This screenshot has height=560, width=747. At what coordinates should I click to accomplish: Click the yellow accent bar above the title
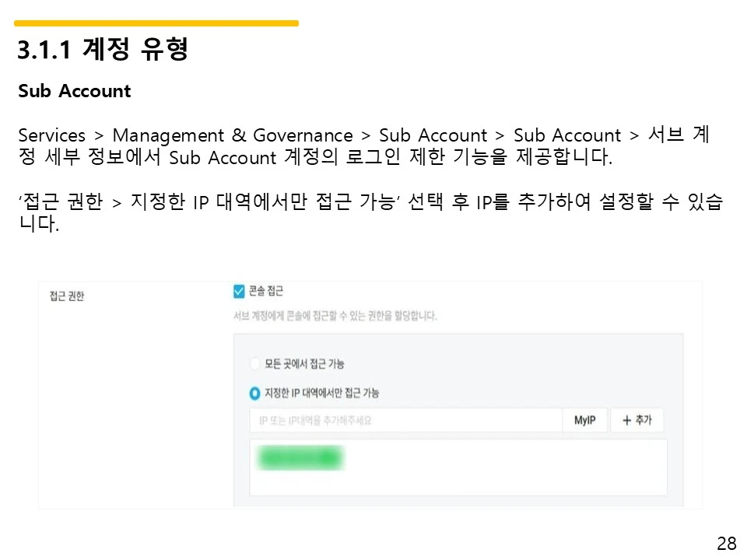(156, 22)
